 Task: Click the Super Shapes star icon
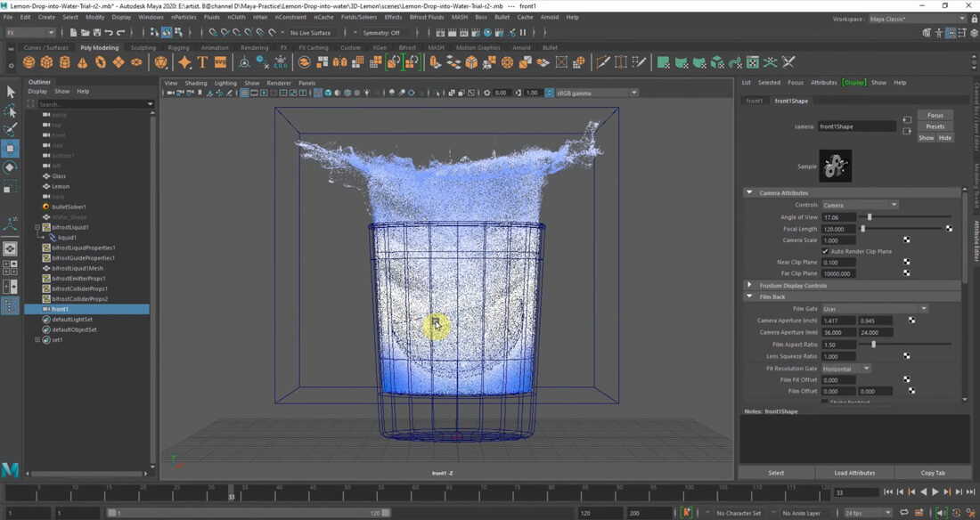[x=184, y=61]
